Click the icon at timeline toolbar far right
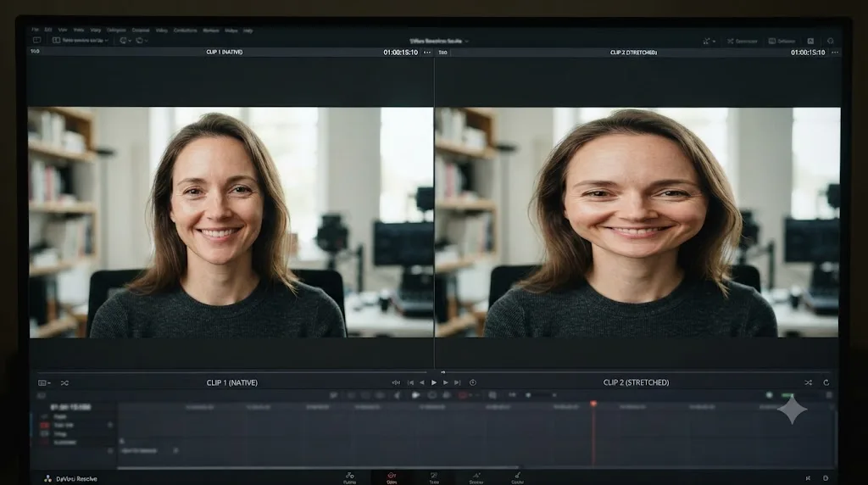The width and height of the screenshot is (868, 485). (x=829, y=395)
